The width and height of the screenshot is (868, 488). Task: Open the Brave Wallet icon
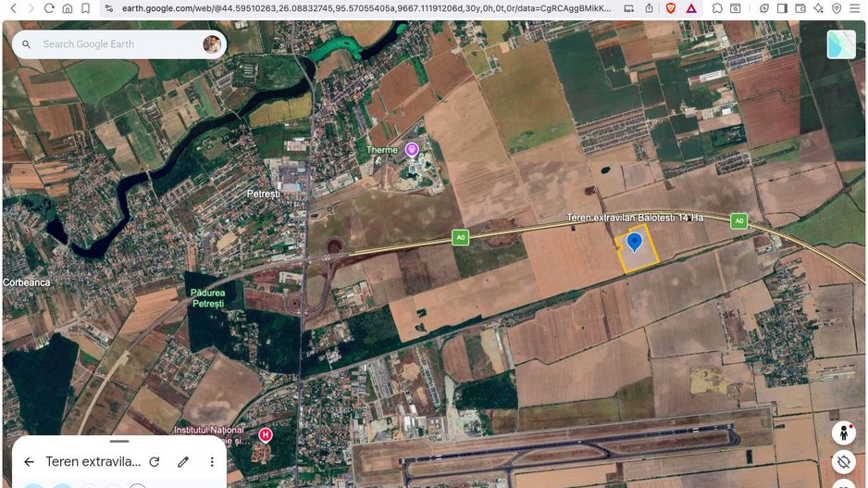tap(800, 8)
